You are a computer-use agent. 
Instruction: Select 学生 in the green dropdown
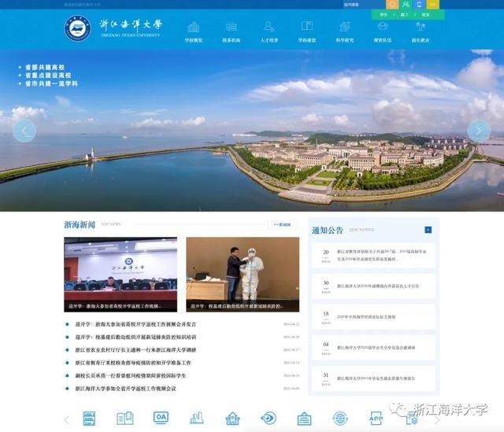[384, 15]
